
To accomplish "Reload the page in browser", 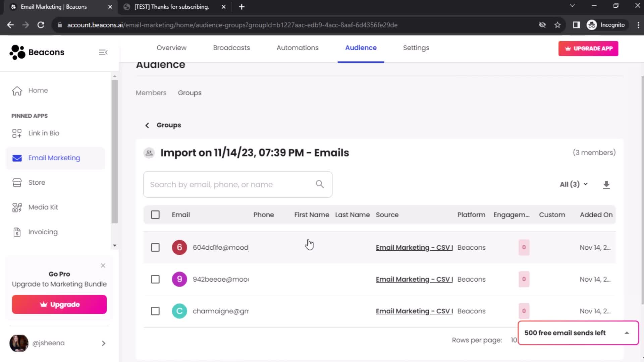I will point(41,25).
